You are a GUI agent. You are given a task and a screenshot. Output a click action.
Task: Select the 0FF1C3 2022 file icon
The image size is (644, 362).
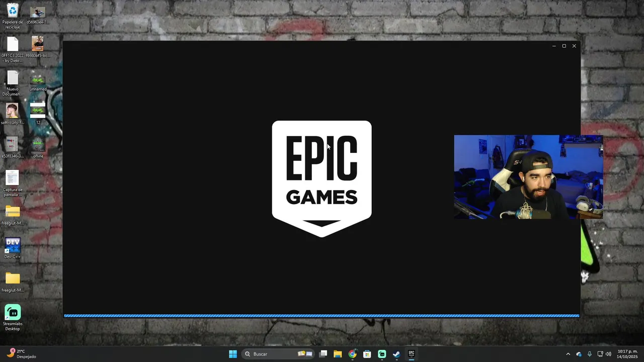pyautogui.click(x=13, y=50)
